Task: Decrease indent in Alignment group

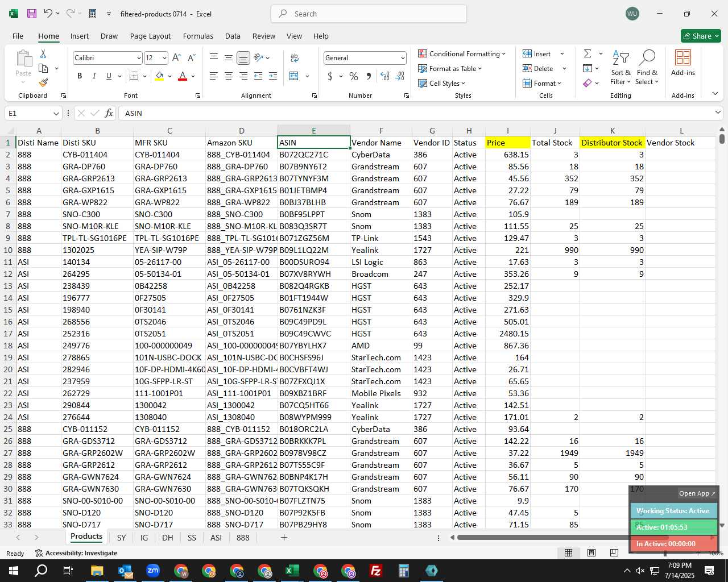Action: click(x=258, y=76)
